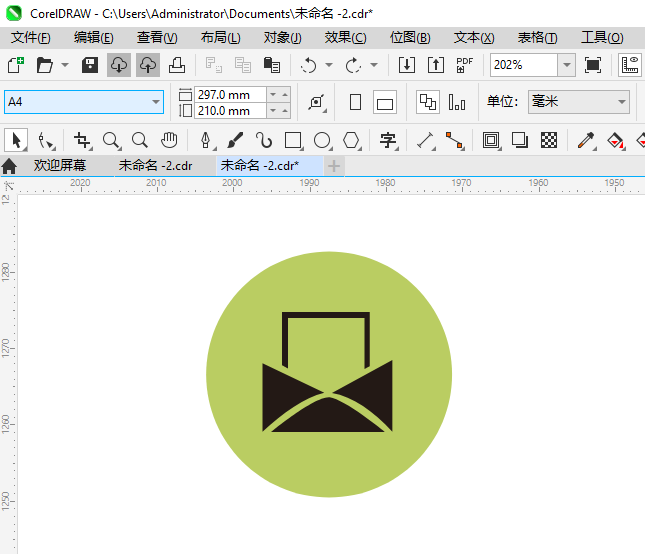Viewport: 645px width, 554px height.
Task: Select the Contour effect tool
Action: tap(491, 141)
